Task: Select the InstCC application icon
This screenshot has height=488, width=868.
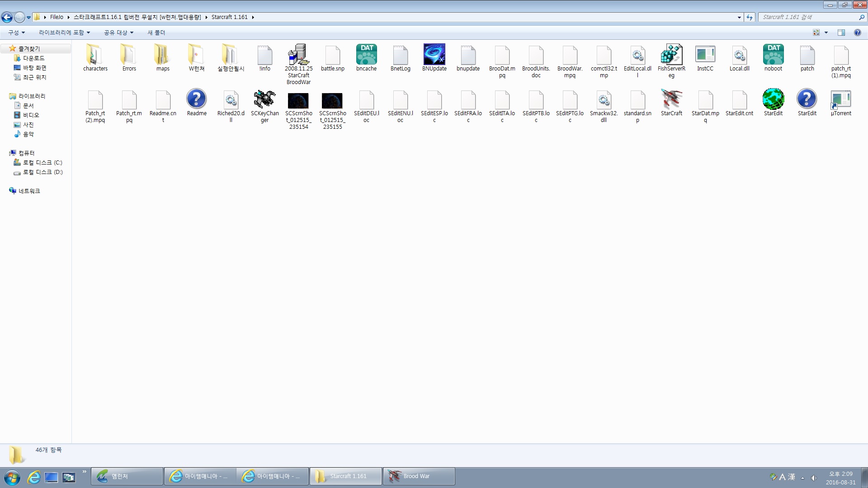Action: click(705, 58)
